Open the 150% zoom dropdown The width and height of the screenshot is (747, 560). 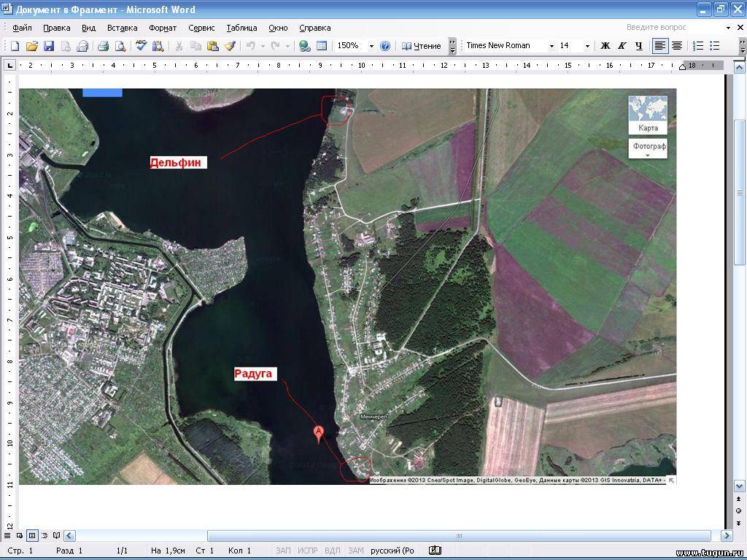(x=371, y=46)
